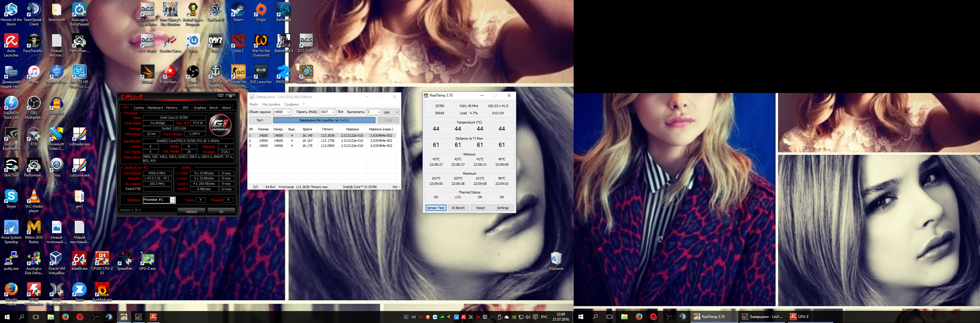Expand the Processor #1 selection dropdown
The image size is (980, 323).
(x=172, y=200)
